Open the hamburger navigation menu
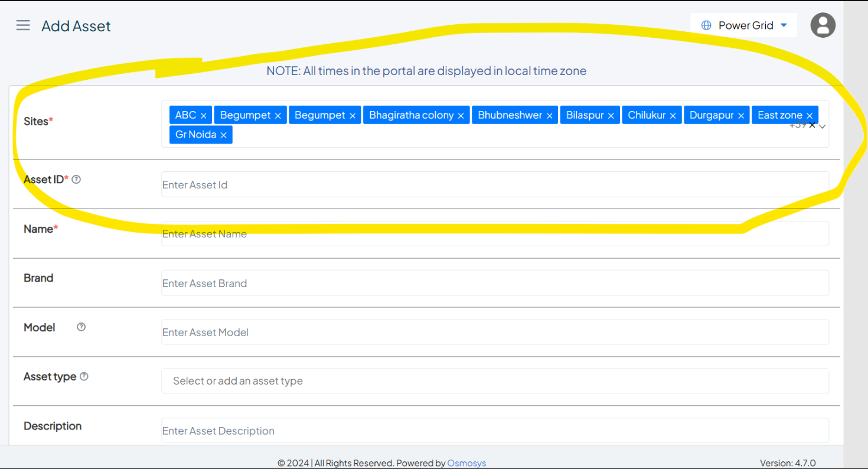Image resolution: width=868 pixels, height=469 pixels. click(23, 25)
